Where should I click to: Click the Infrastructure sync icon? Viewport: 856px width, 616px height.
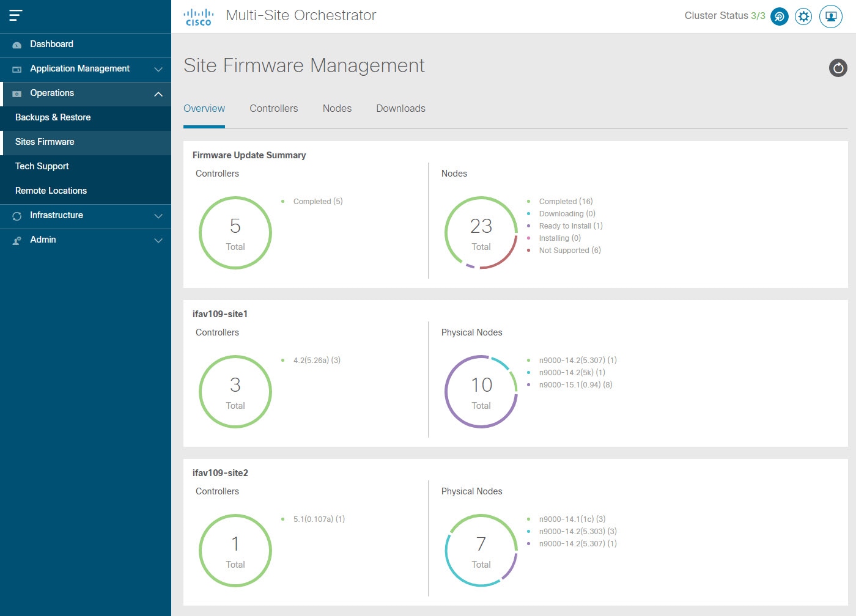point(17,216)
